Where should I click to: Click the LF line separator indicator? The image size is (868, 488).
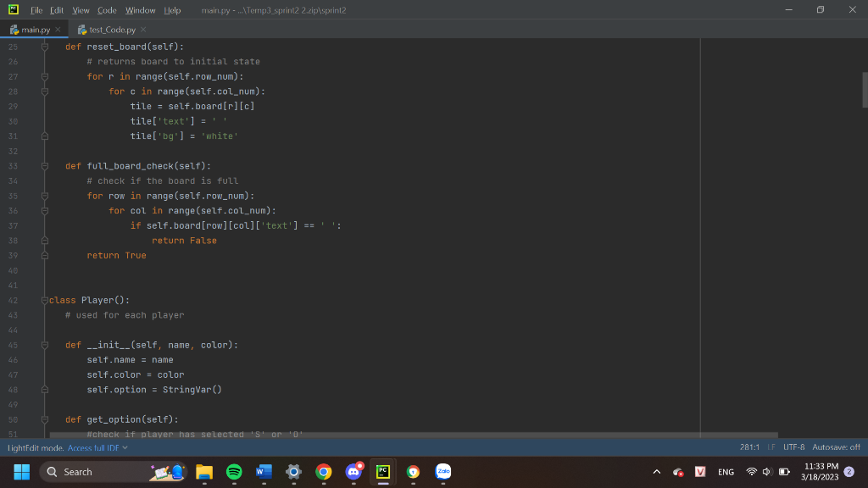pyautogui.click(x=771, y=447)
